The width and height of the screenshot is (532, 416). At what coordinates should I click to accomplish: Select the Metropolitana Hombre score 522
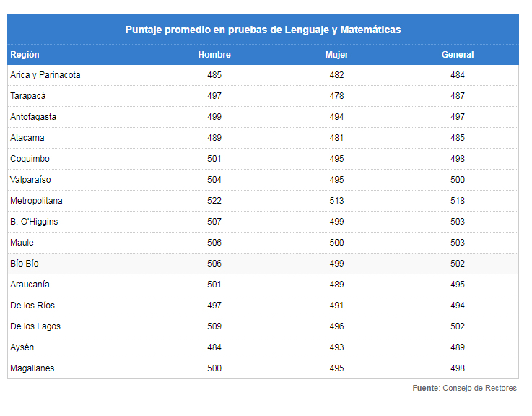214,201
